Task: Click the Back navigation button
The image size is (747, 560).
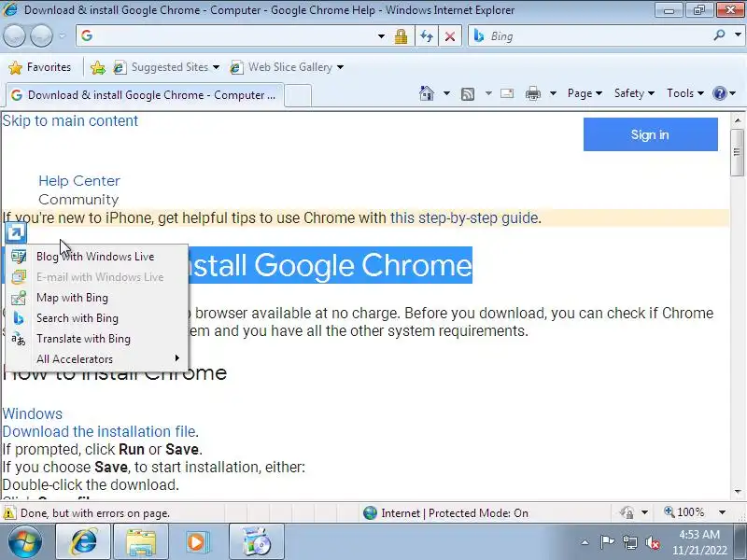Action: pyautogui.click(x=14, y=35)
